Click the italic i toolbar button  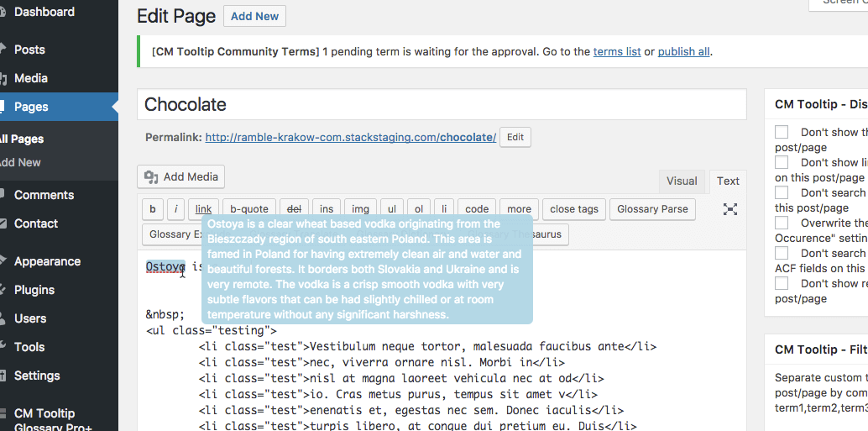click(175, 209)
